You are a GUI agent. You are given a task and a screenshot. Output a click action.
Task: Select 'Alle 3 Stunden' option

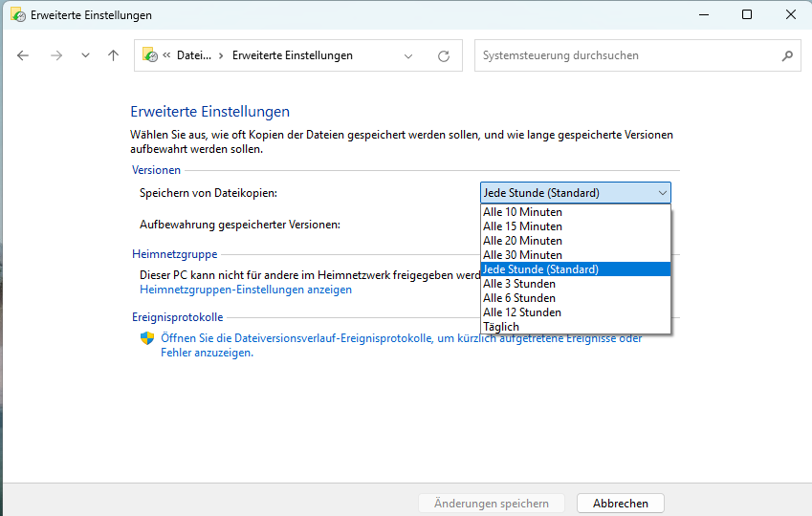click(x=576, y=284)
